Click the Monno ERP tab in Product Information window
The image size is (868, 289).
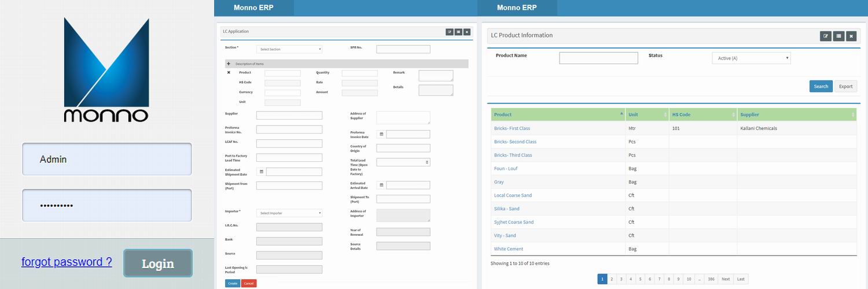(x=517, y=8)
